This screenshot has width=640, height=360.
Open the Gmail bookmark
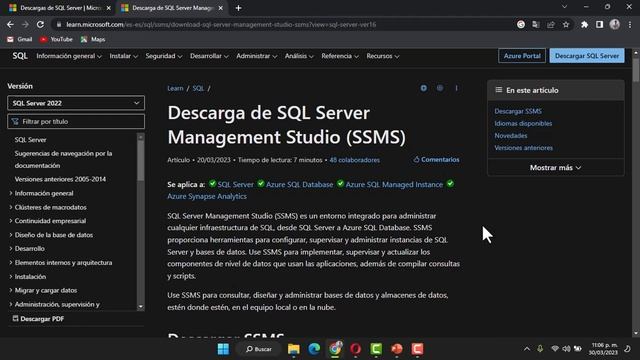(20, 39)
